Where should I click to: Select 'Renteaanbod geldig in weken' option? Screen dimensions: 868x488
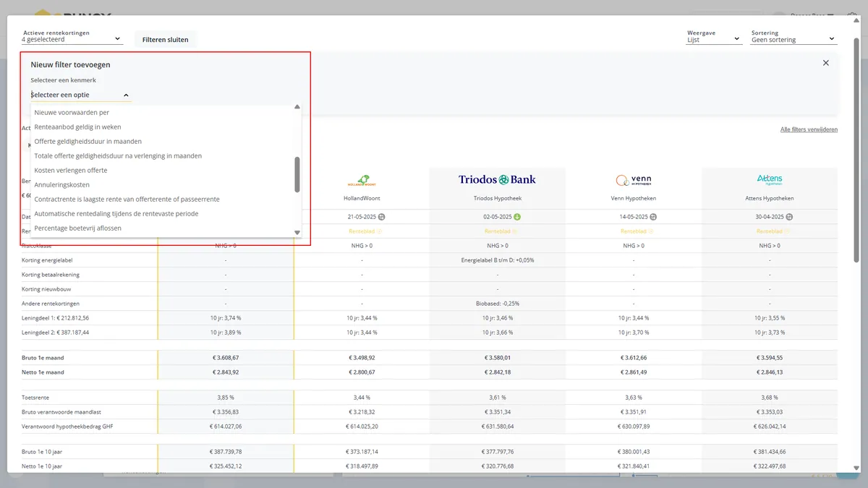tap(166, 127)
